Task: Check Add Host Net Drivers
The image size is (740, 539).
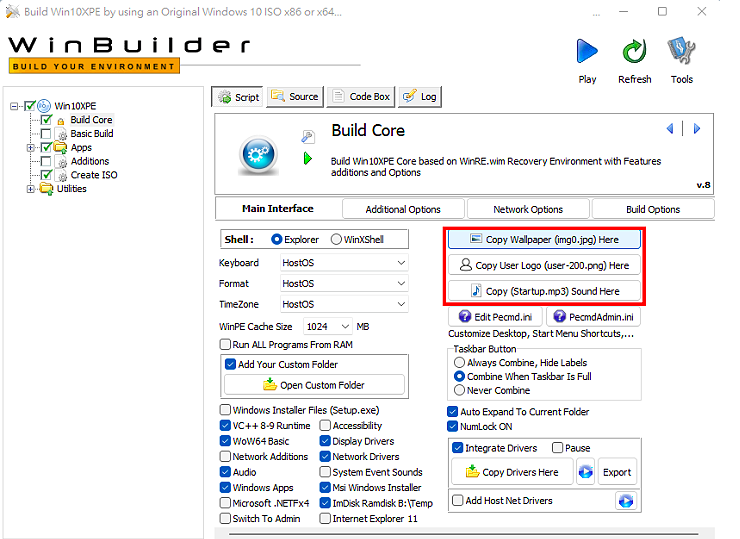Action: (x=457, y=500)
